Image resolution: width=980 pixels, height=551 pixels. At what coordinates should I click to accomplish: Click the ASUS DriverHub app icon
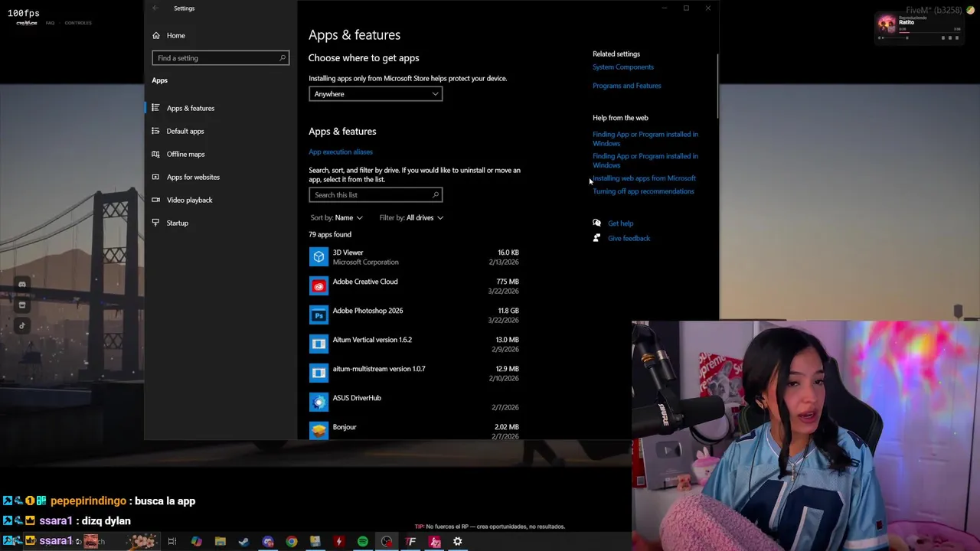click(x=318, y=403)
